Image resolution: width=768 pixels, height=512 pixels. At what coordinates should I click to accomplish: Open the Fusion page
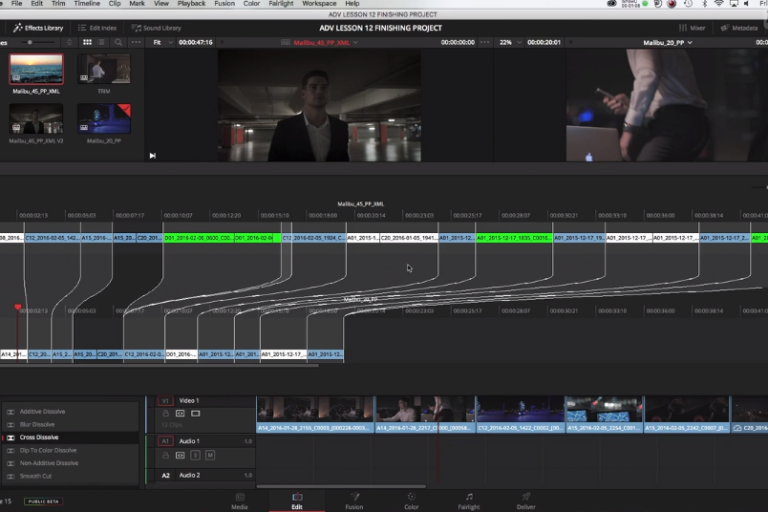pyautogui.click(x=354, y=500)
